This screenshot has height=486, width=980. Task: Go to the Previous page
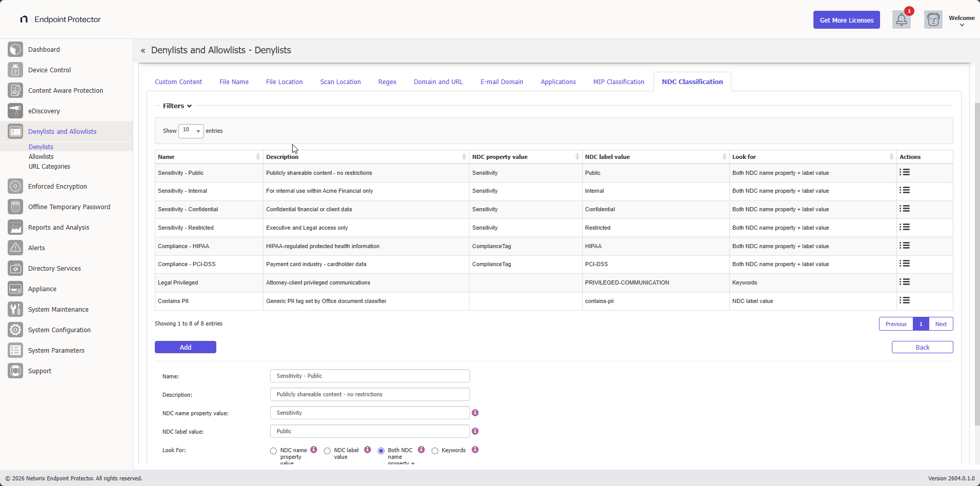896,324
